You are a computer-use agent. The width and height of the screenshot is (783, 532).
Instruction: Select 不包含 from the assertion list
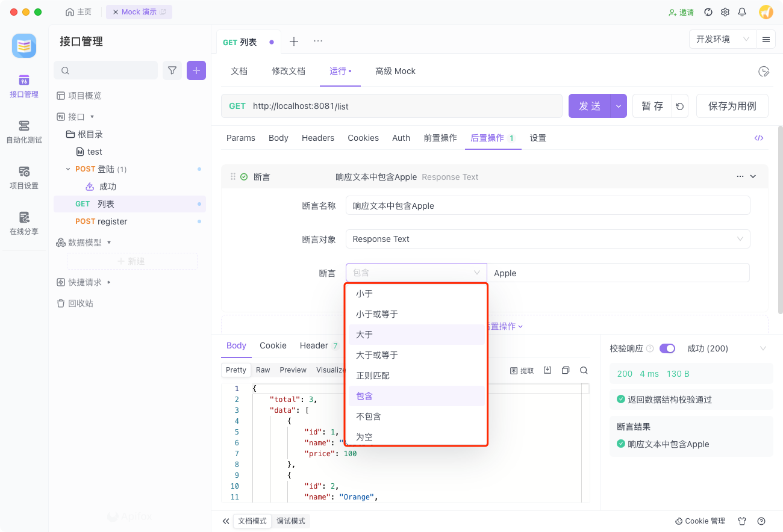pyautogui.click(x=416, y=416)
